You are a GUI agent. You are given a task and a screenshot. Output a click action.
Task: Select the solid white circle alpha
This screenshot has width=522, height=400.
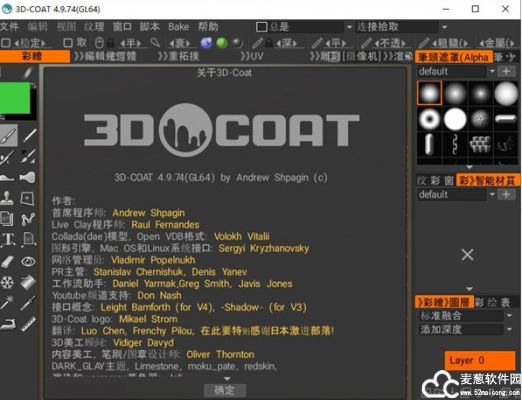tap(455, 119)
